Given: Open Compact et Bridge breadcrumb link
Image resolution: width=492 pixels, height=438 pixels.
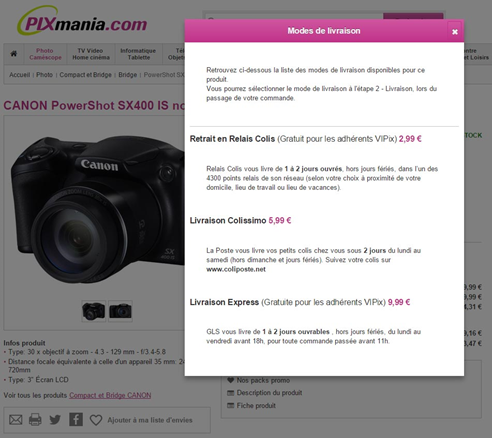Looking at the screenshot, I should coord(85,75).
